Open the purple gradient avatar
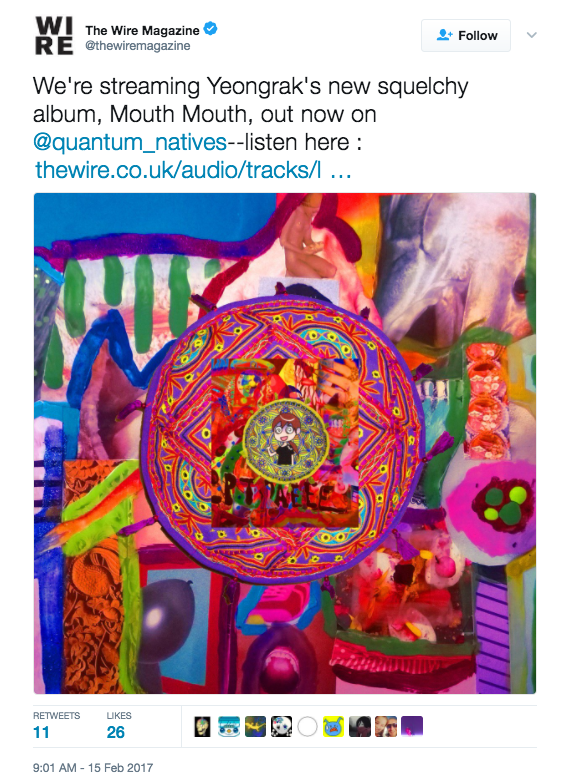The image size is (571, 775). [x=412, y=727]
